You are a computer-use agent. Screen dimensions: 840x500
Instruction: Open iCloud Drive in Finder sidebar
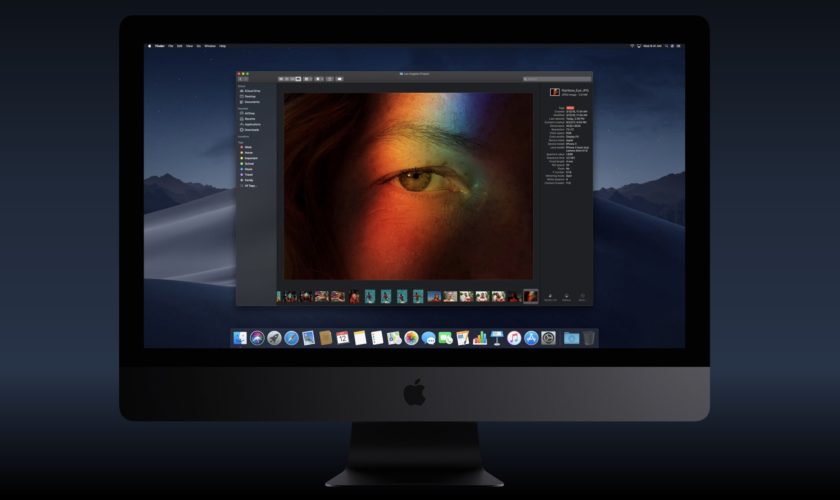(x=250, y=91)
